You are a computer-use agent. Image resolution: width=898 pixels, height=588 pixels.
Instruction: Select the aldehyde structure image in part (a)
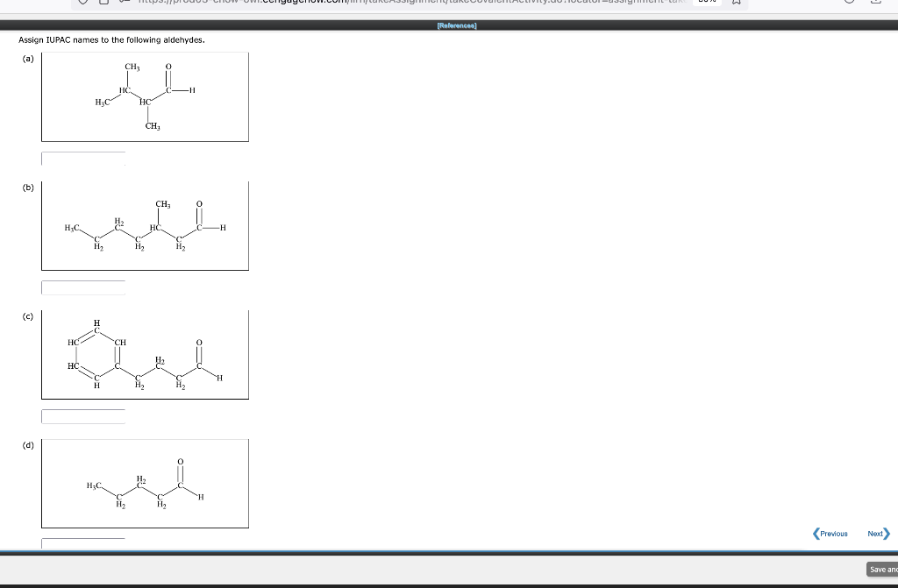(145, 96)
